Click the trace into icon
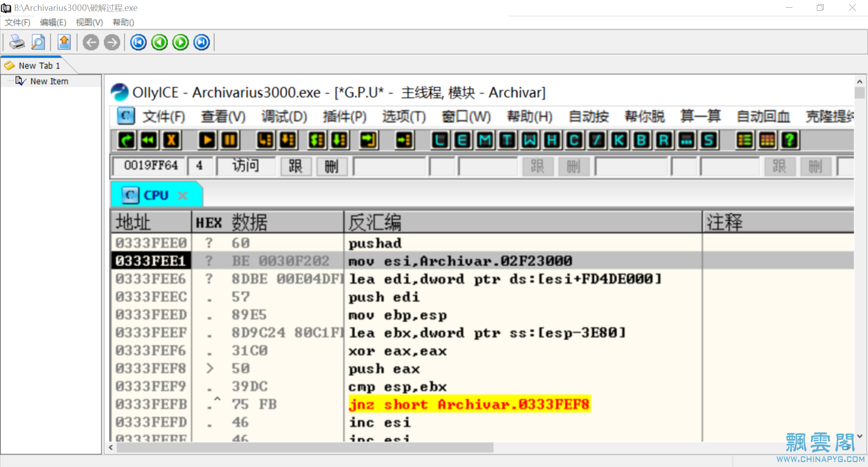Image resolution: width=868 pixels, height=467 pixels. pyautogui.click(x=317, y=141)
